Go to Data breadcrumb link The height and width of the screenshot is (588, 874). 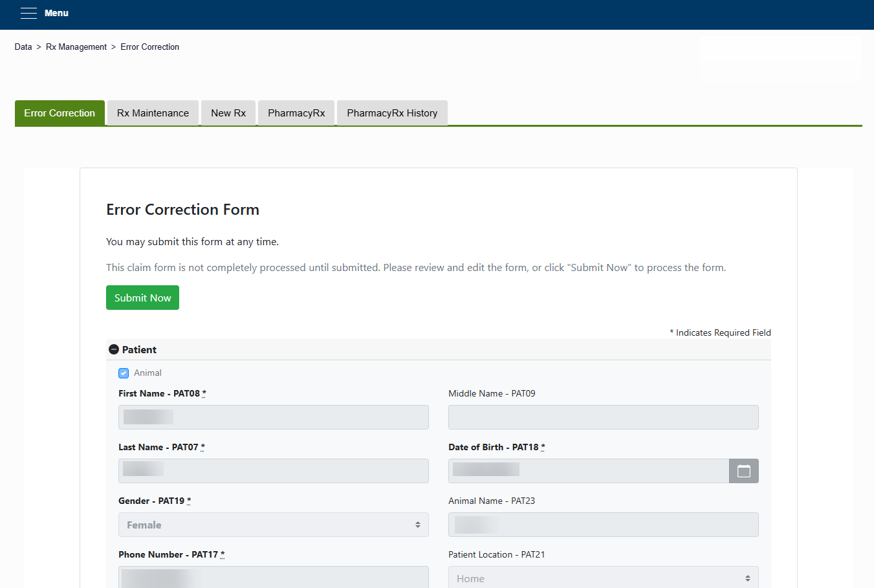pos(23,47)
